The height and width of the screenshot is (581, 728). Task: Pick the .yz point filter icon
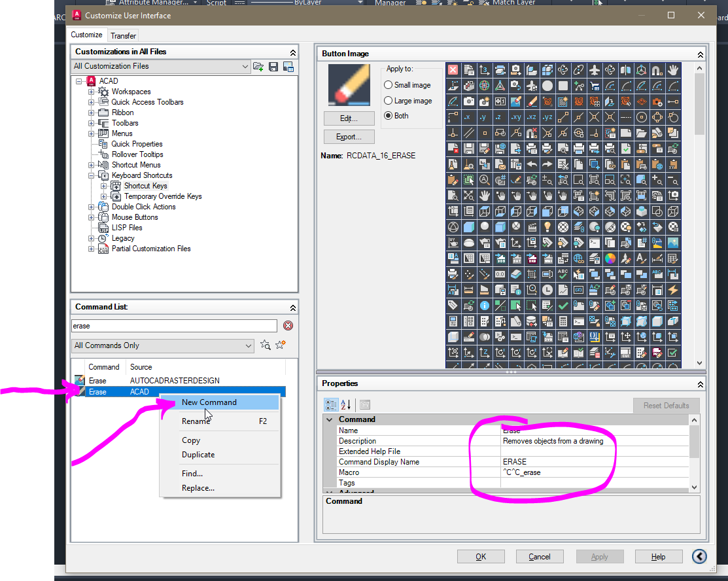[547, 117]
